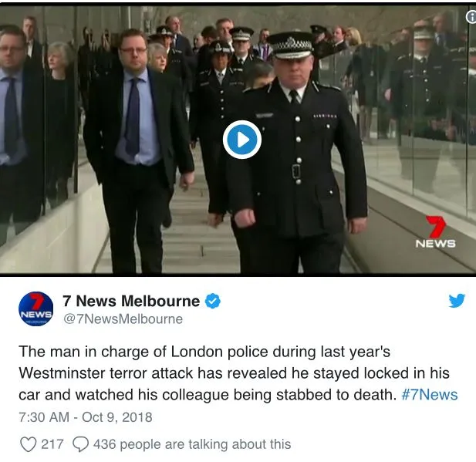Click the 217 likes count
The height and width of the screenshot is (462, 476).
pyautogui.click(x=52, y=444)
